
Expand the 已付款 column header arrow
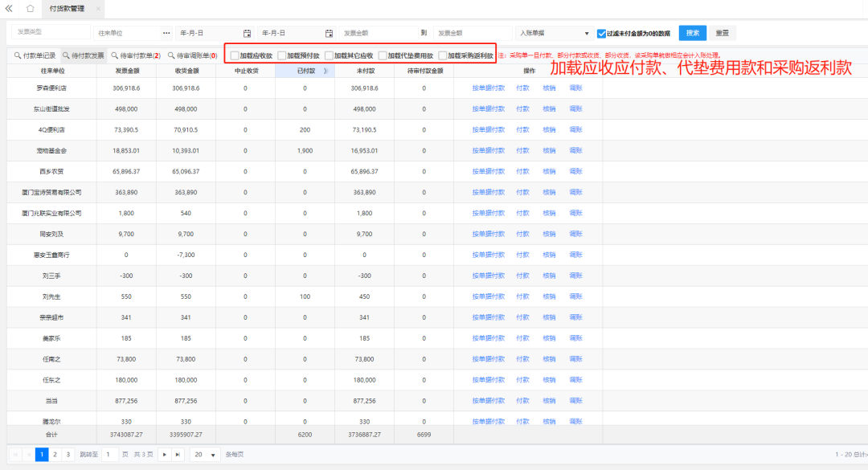click(x=325, y=72)
